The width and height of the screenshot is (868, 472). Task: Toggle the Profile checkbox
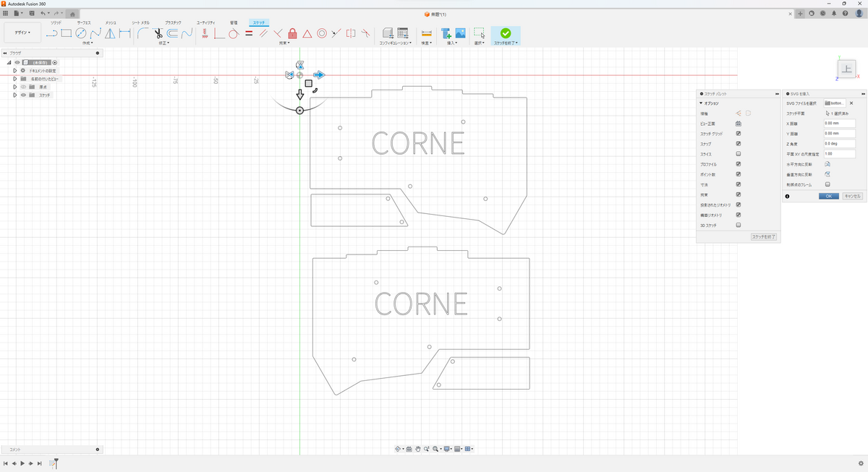pos(739,164)
